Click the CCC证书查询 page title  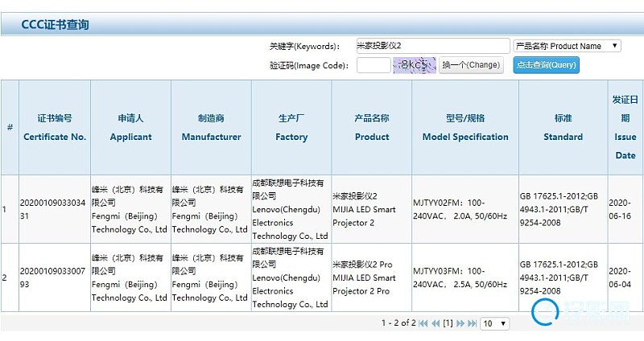coord(55,25)
